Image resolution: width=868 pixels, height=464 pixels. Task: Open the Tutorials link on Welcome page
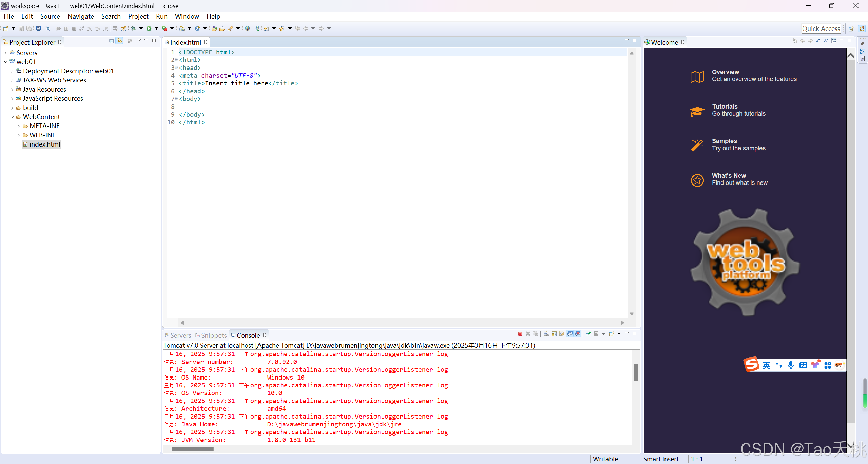tap(725, 107)
